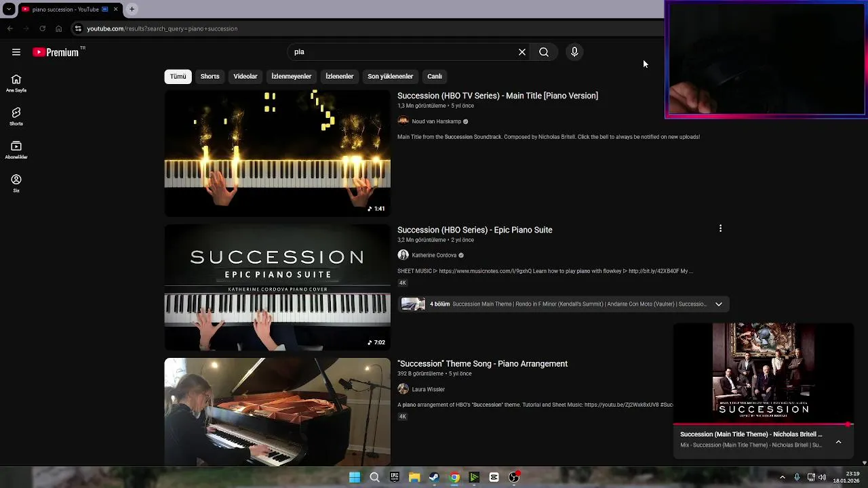Select the Canlı filter chip
This screenshot has height=488, width=868.
(435, 77)
